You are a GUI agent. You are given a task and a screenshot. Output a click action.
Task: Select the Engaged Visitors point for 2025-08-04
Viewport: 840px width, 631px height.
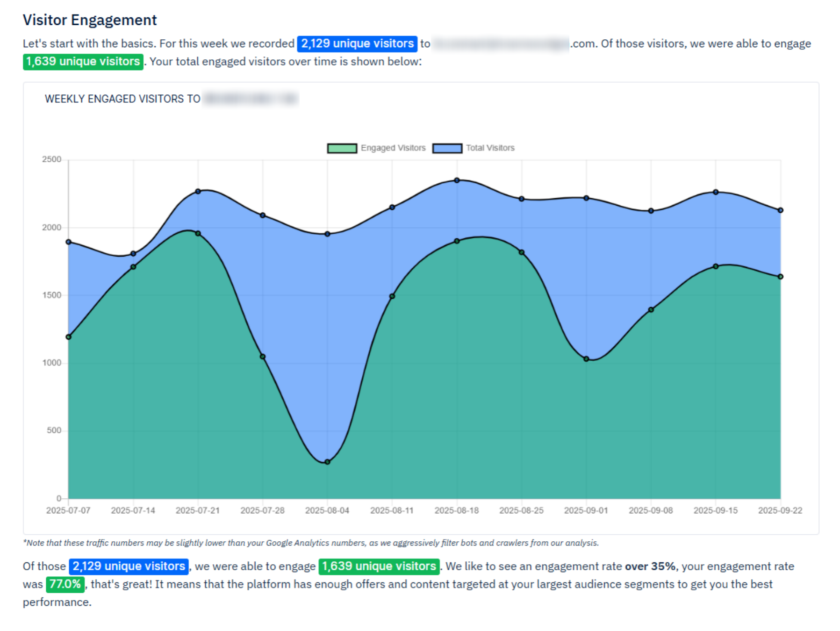click(327, 462)
